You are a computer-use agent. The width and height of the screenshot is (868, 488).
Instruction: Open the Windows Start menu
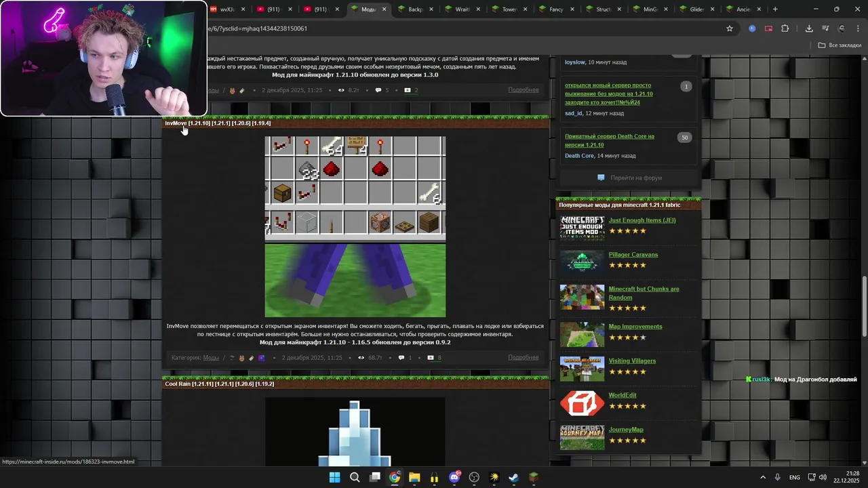pyautogui.click(x=334, y=477)
